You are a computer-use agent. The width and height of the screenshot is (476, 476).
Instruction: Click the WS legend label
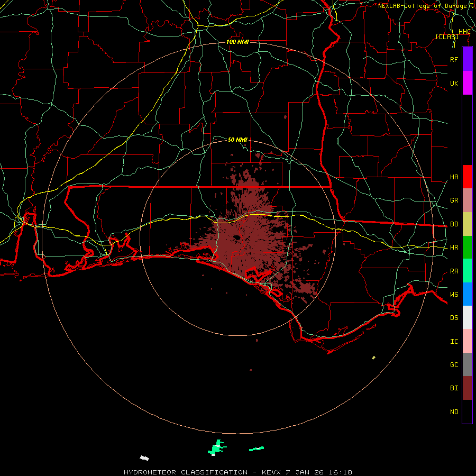(x=454, y=295)
